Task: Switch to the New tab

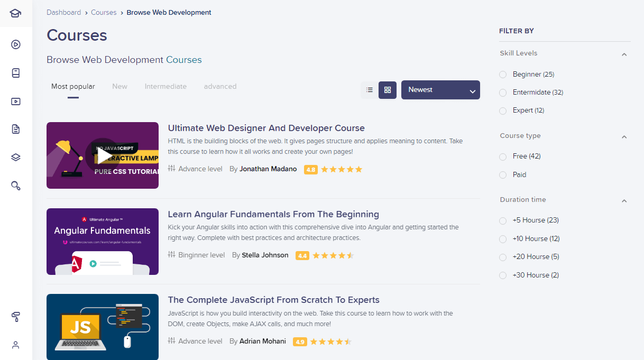Action: 119,86
